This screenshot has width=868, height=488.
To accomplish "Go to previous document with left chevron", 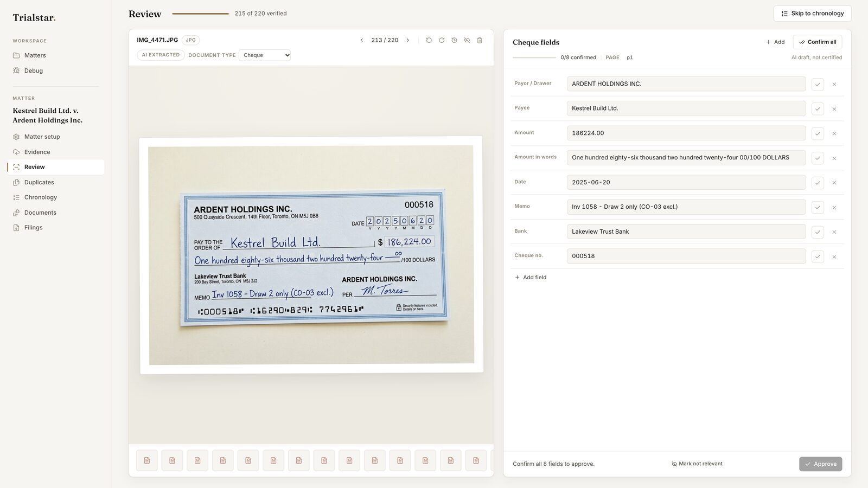I will click(362, 40).
